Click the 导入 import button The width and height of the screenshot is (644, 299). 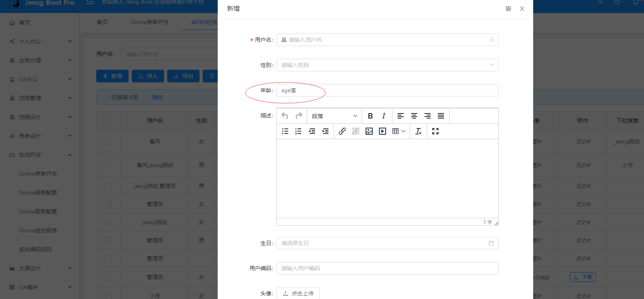pos(148,76)
